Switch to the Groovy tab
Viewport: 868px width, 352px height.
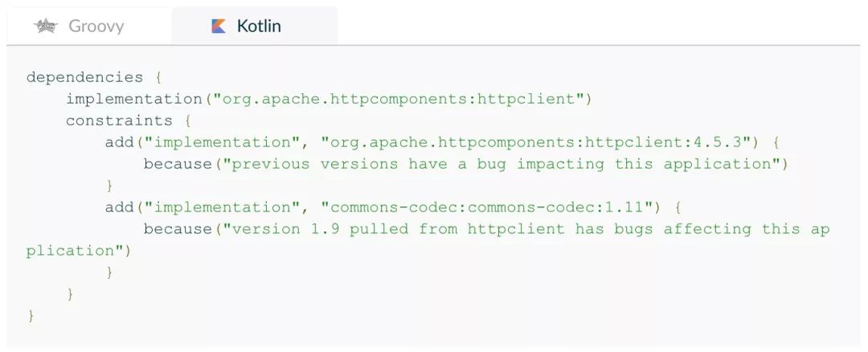96,27
